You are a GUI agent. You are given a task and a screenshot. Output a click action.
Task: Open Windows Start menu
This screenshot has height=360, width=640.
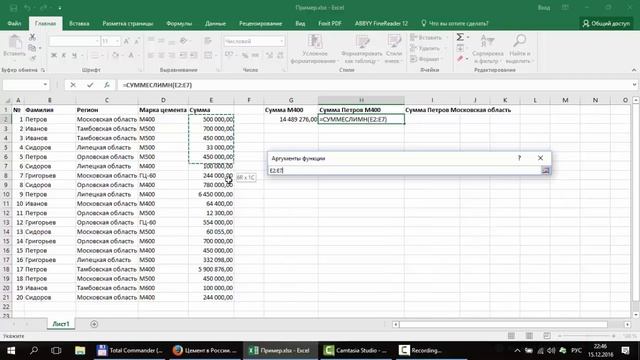11,350
